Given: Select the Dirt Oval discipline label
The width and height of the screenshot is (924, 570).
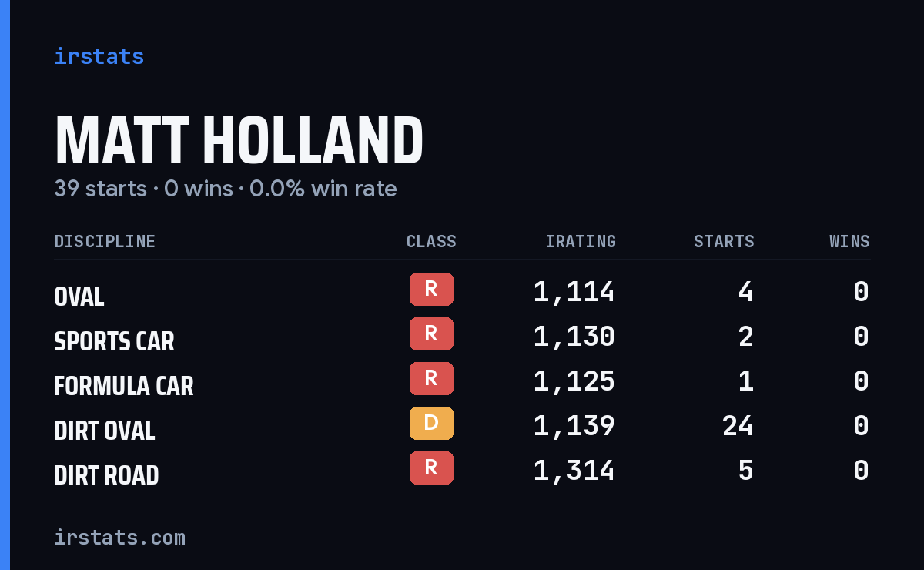Looking at the screenshot, I should [105, 431].
